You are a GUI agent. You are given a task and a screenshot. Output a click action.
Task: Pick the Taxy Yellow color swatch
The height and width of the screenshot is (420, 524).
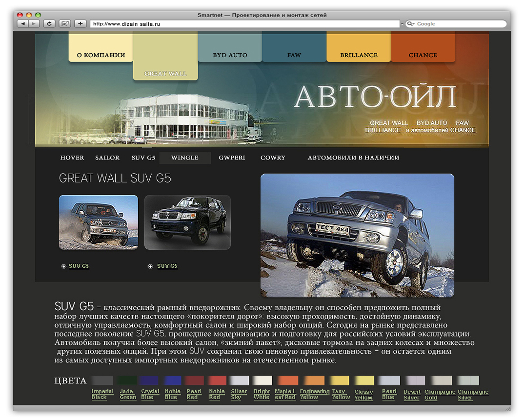coord(340,380)
